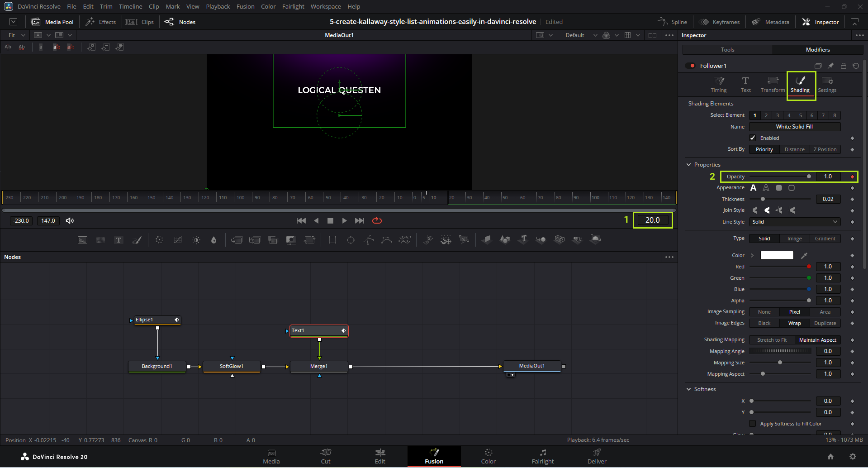
Task: Select Gradient fill type
Action: pos(825,239)
